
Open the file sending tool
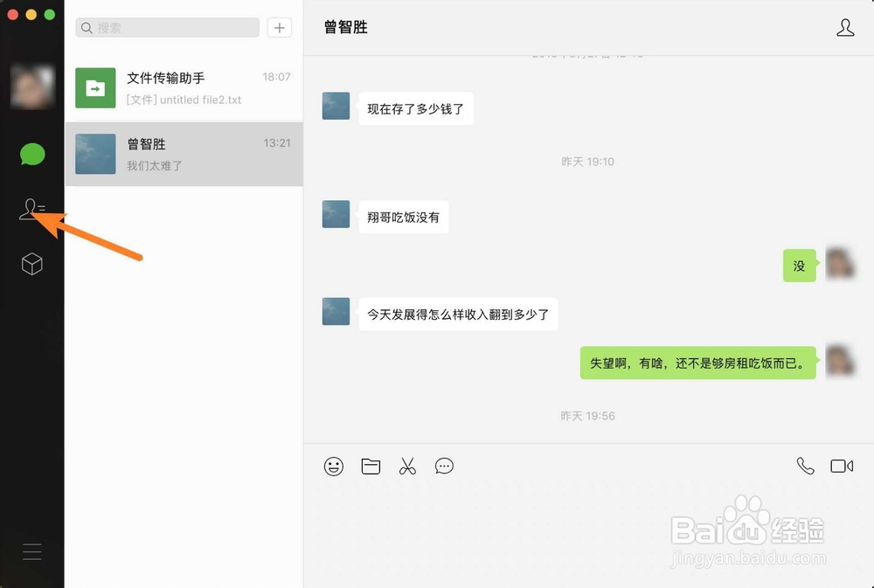pyautogui.click(x=371, y=466)
